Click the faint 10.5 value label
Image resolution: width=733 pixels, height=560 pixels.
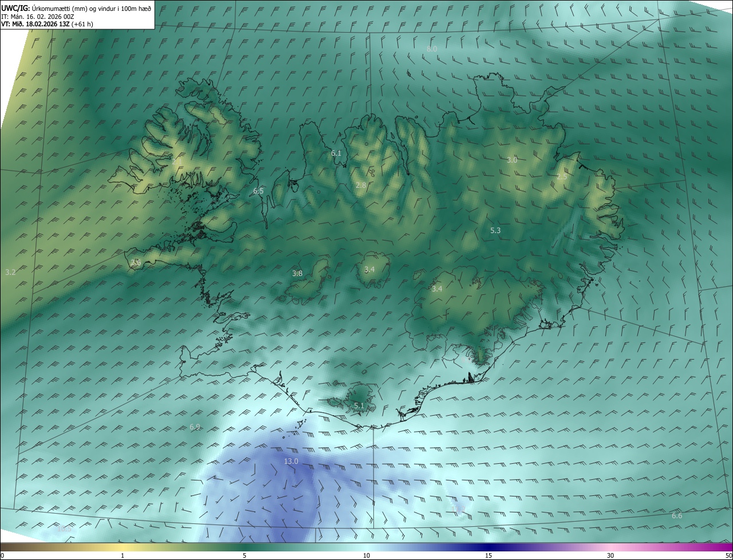point(64,529)
